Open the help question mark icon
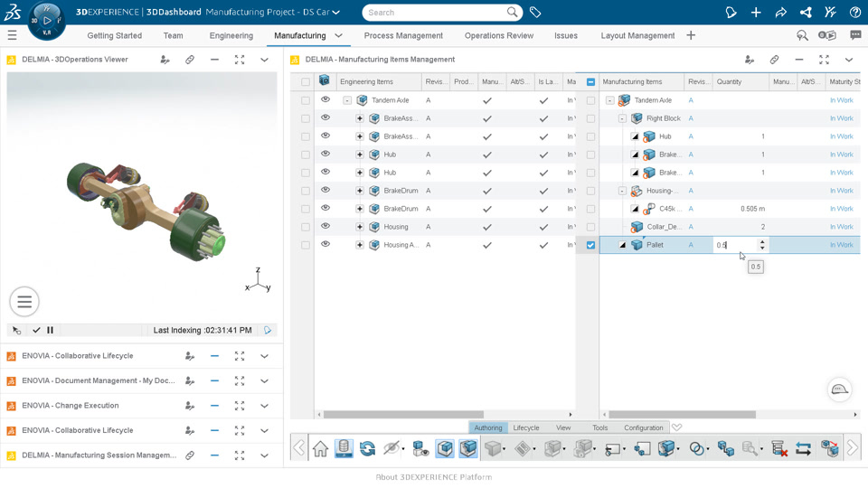This screenshot has height=488, width=868. (x=854, y=12)
